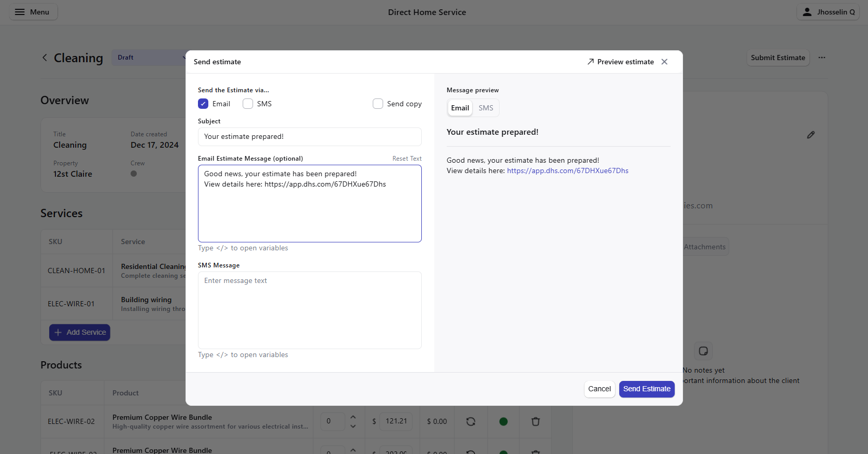This screenshot has height=454, width=868.
Task: Open the hamburger Menu icon
Action: [x=20, y=12]
